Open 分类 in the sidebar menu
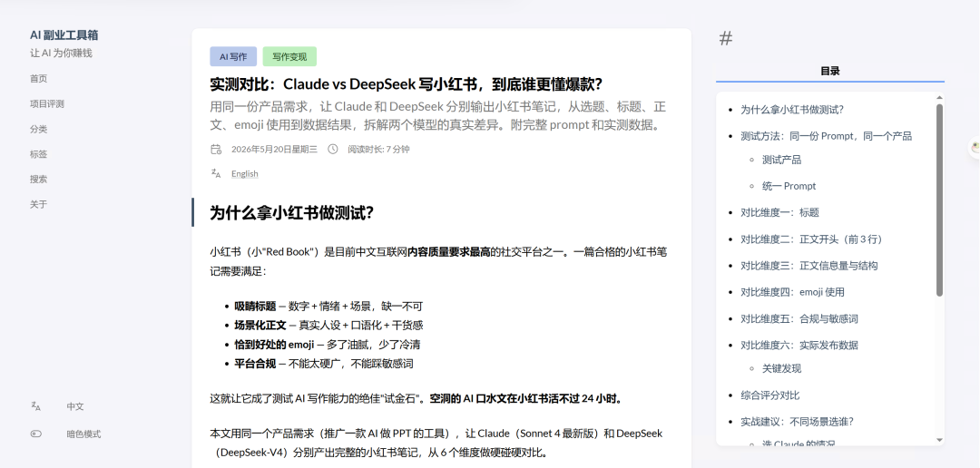The height and width of the screenshot is (468, 980). 38,129
